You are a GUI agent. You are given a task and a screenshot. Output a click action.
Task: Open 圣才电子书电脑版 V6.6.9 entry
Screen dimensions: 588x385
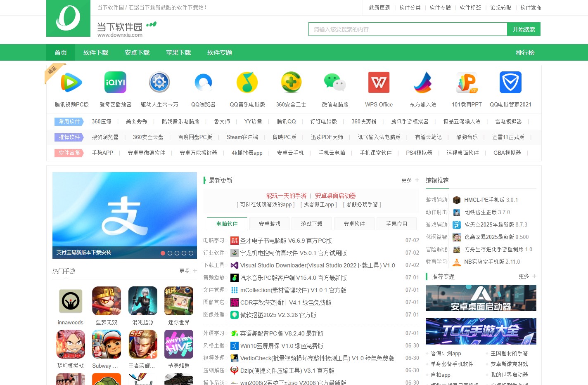pyautogui.click(x=286, y=241)
